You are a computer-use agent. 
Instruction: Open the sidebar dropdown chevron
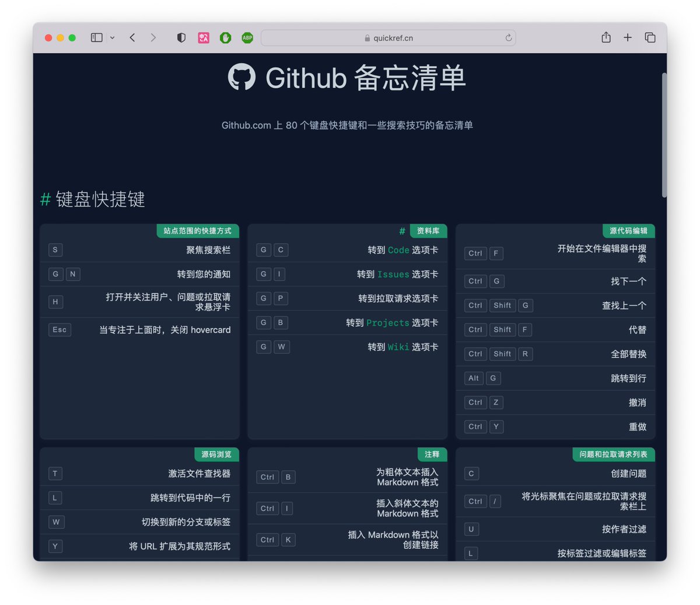click(x=112, y=38)
